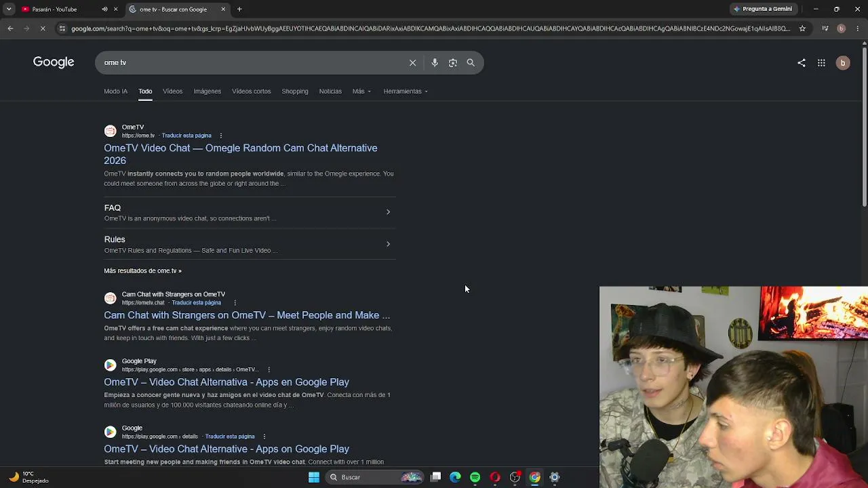Switch to the Noticias tab
The width and height of the screenshot is (868, 488).
click(330, 91)
